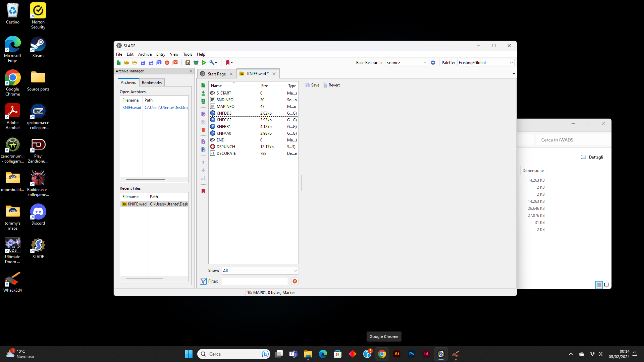Image resolution: width=644 pixels, height=362 pixels.
Task: Click the bookmark entry icon
Action: pyautogui.click(x=204, y=191)
